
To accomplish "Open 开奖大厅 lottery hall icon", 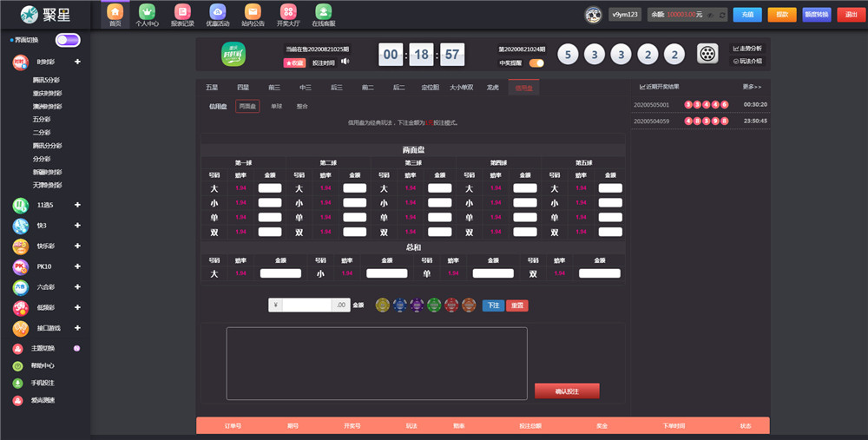I will (288, 12).
